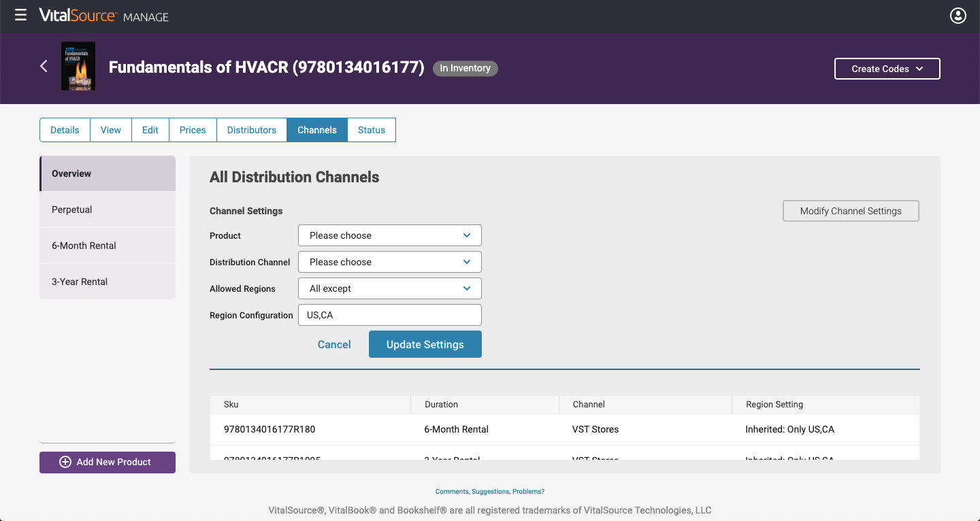Open the Distribution Channel dropdown
Image resolution: width=980 pixels, height=521 pixels.
(390, 262)
